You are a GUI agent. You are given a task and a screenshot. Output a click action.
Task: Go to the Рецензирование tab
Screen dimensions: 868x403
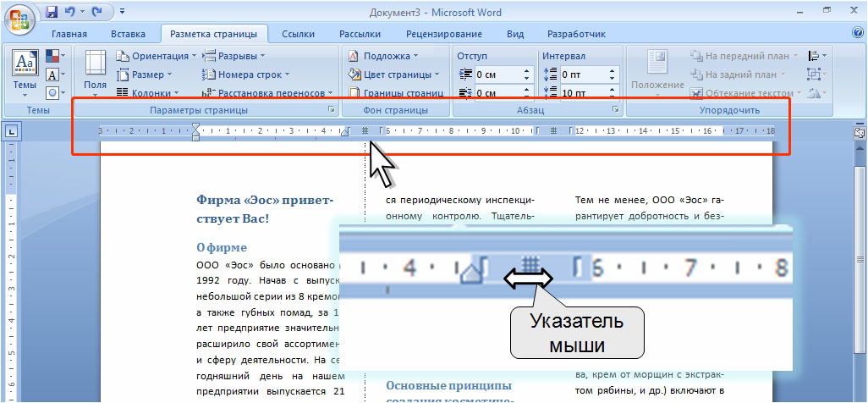(x=444, y=34)
